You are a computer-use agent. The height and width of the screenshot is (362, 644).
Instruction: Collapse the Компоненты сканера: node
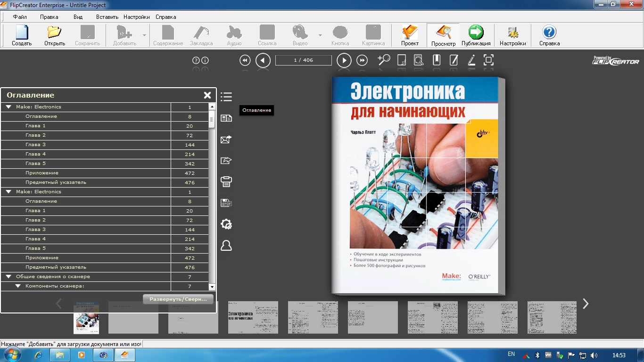point(18,286)
